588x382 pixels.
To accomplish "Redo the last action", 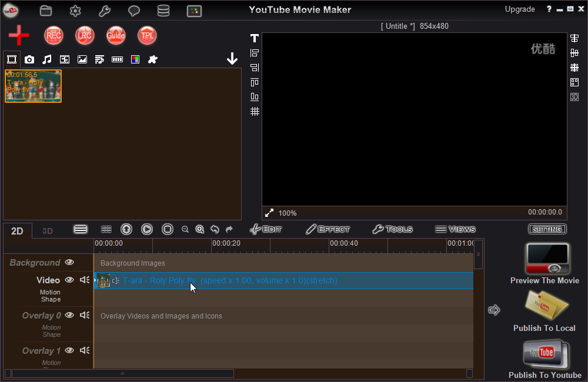I will pyautogui.click(x=229, y=229).
